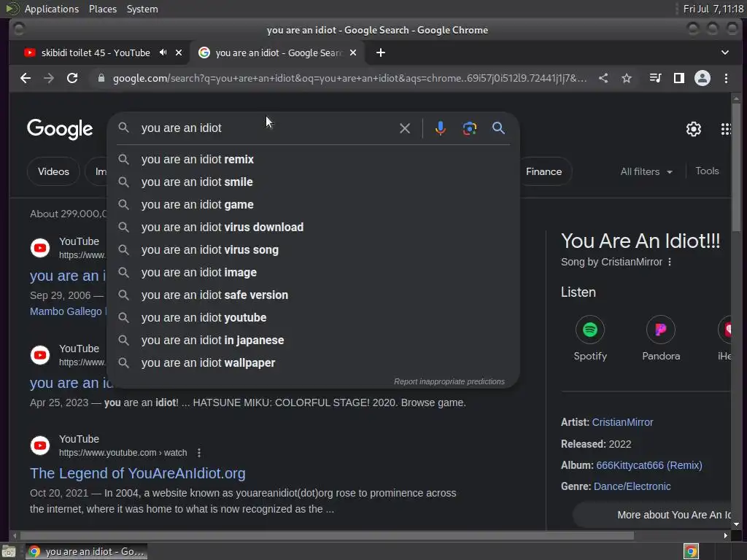Open the Chrome profile avatar
The height and width of the screenshot is (560, 747).
point(703,78)
